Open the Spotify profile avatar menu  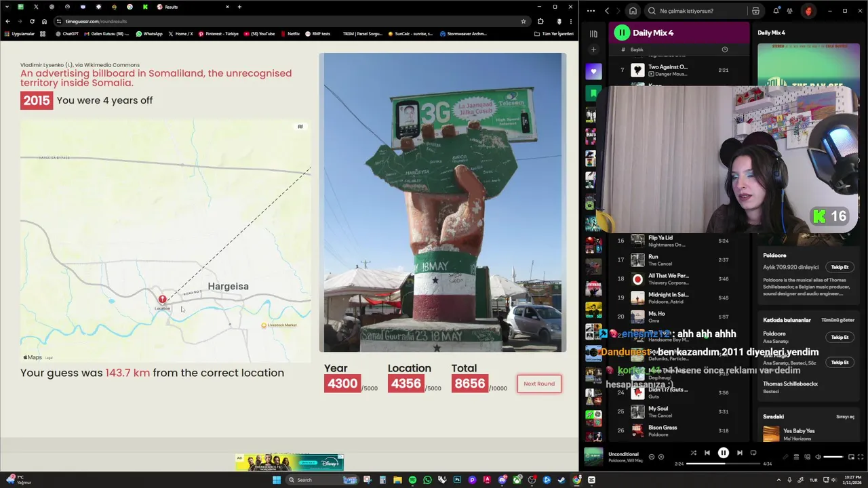808,11
